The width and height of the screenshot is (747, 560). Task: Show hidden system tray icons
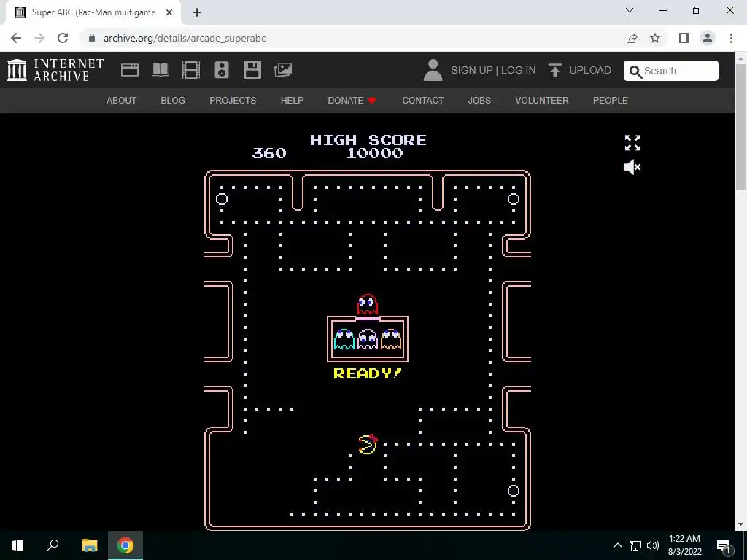click(617, 545)
